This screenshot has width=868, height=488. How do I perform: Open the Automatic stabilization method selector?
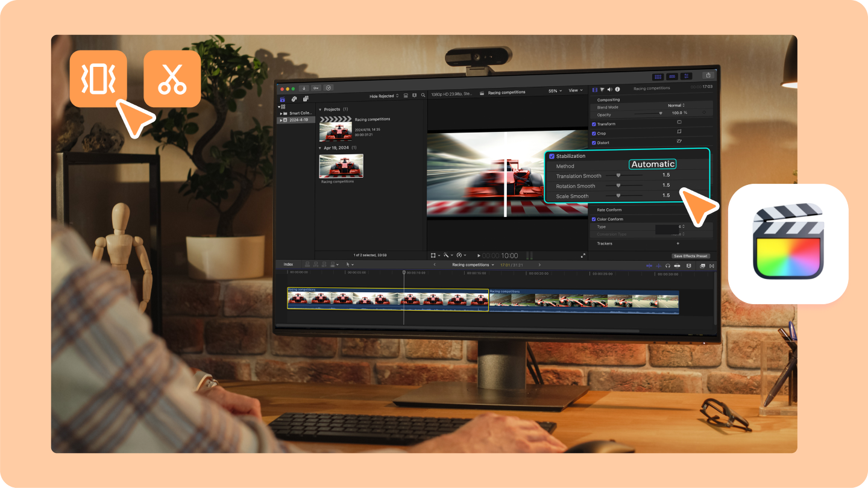[652, 163]
